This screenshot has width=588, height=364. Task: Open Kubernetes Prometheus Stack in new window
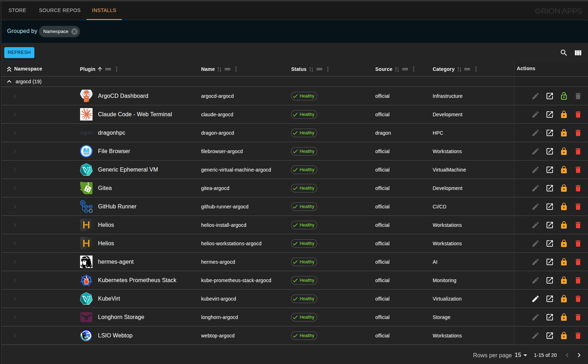click(x=550, y=280)
